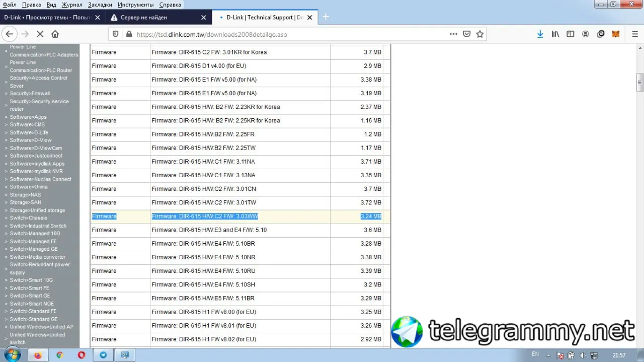Image resolution: width=644 pixels, height=362 pixels.
Task: Open the Unified Wireless>Unified AP link
Action: click(41, 327)
